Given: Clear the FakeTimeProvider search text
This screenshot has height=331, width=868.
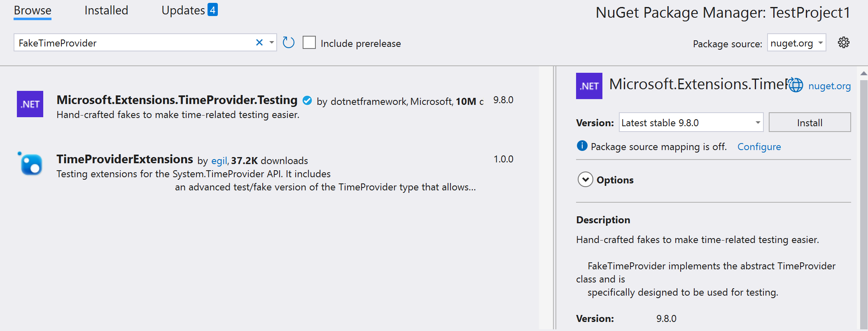Looking at the screenshot, I should point(259,42).
